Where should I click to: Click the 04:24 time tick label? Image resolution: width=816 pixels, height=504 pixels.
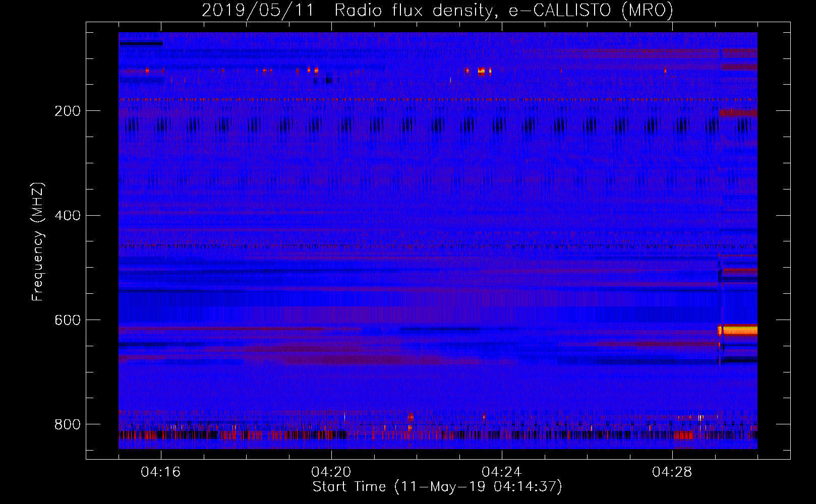[502, 472]
